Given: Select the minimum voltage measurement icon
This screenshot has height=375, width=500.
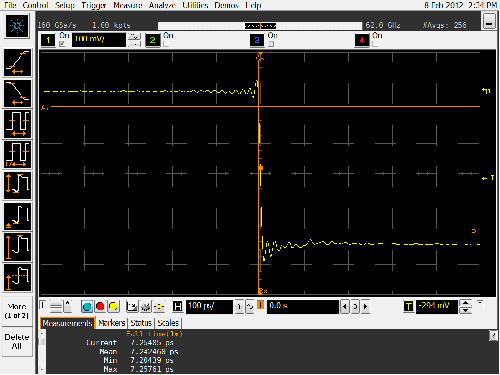Looking at the screenshot, I should (18, 216).
